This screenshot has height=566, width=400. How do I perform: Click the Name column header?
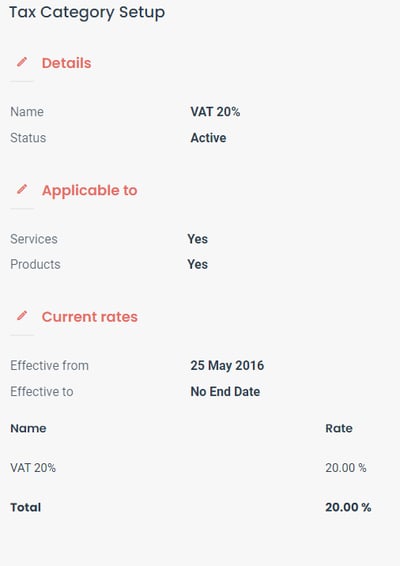[x=28, y=428]
